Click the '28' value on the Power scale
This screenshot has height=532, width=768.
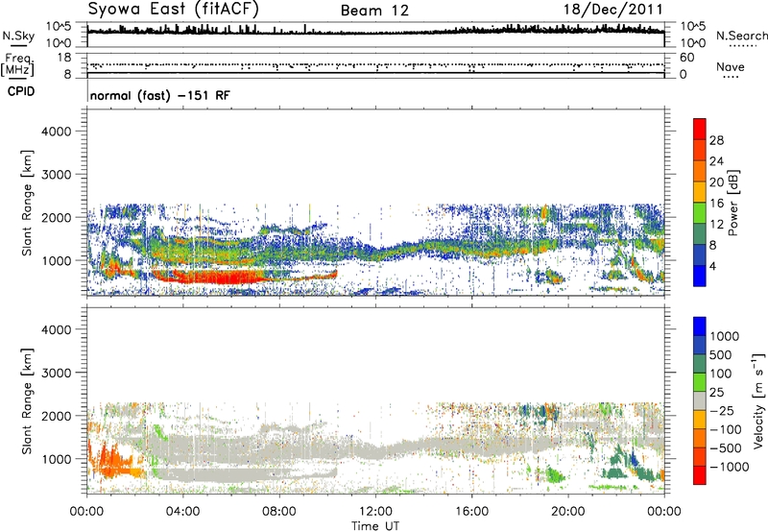[x=716, y=140]
